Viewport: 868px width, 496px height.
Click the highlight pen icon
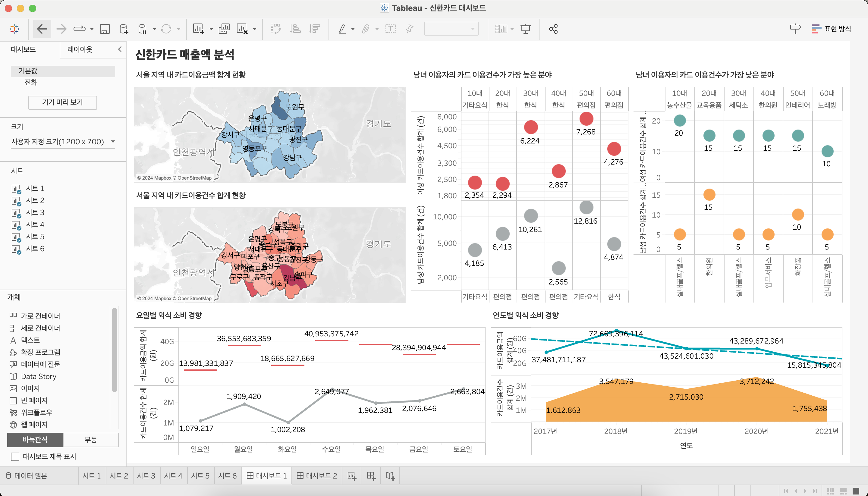pyautogui.click(x=342, y=29)
